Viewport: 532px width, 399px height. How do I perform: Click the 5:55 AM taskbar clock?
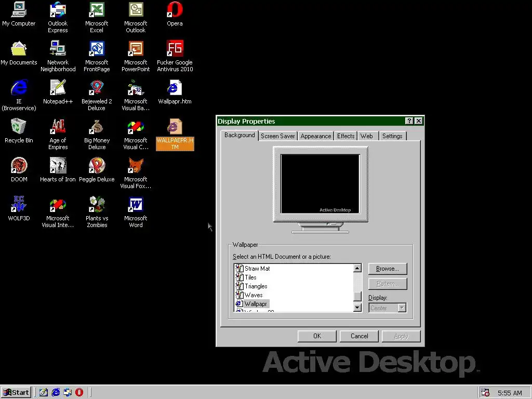click(x=510, y=393)
